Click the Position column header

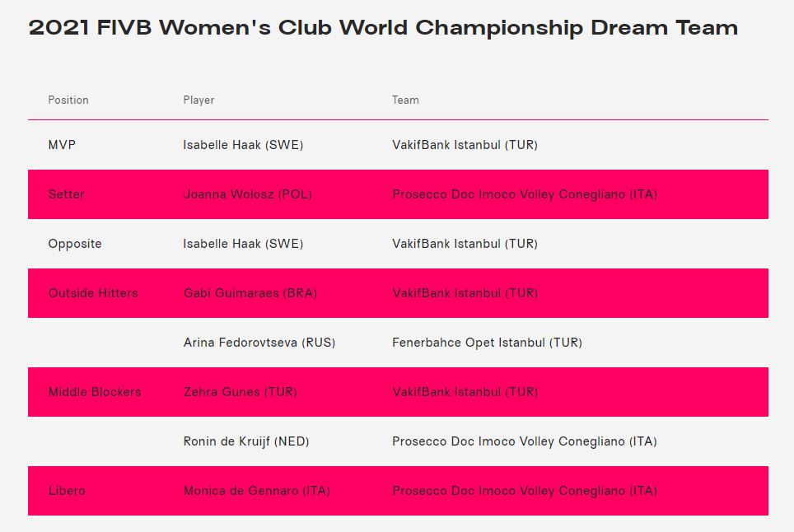(68, 100)
